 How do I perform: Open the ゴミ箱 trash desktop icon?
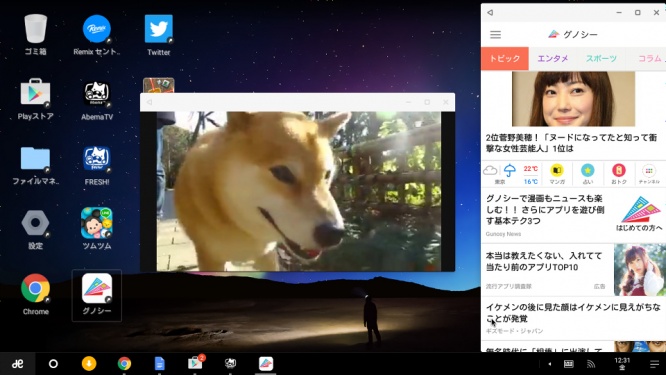[35, 28]
